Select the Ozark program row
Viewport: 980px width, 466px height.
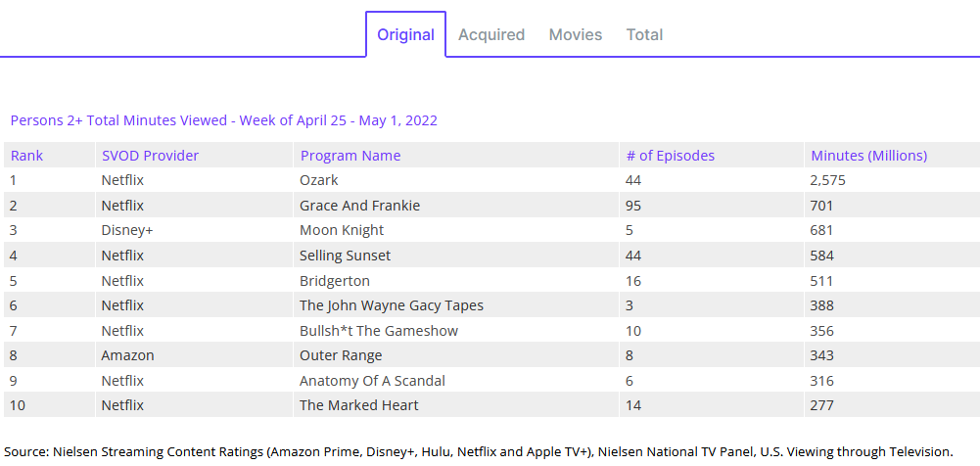pos(318,180)
